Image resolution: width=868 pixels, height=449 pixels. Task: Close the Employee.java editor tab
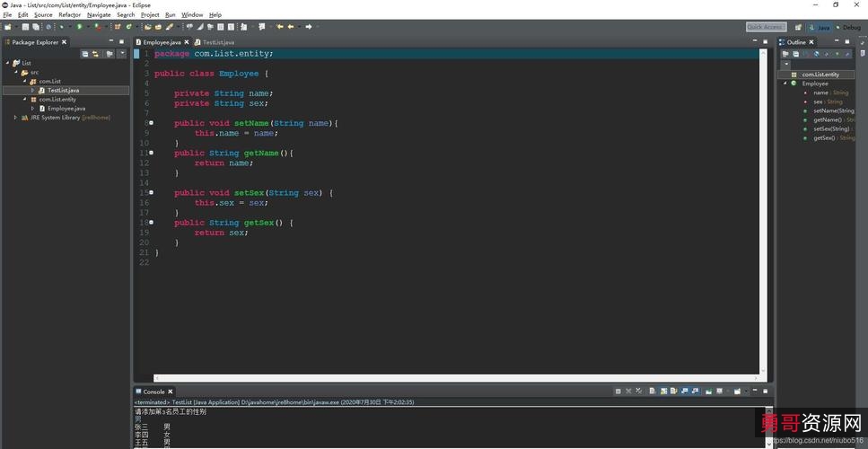click(187, 42)
